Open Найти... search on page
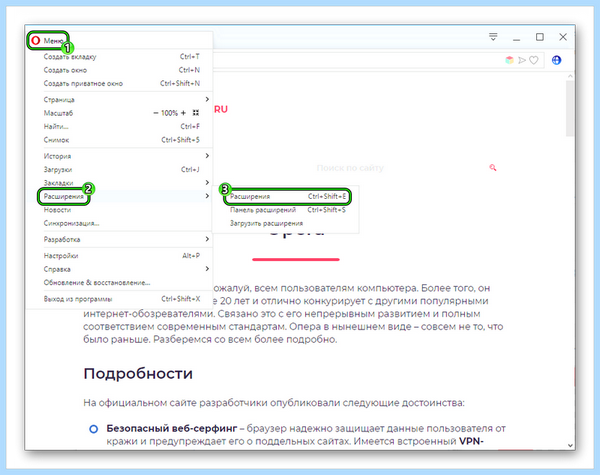Screen dimensions: 600x475 tap(121, 126)
